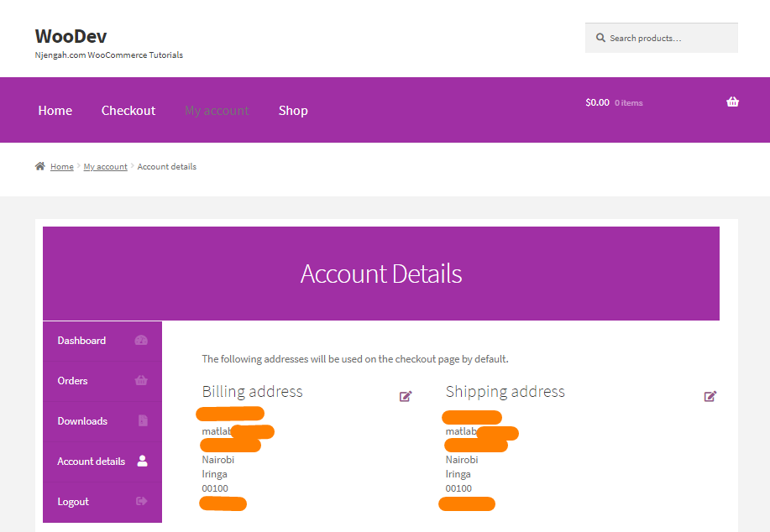Edit billing address via pencil icon

406,396
